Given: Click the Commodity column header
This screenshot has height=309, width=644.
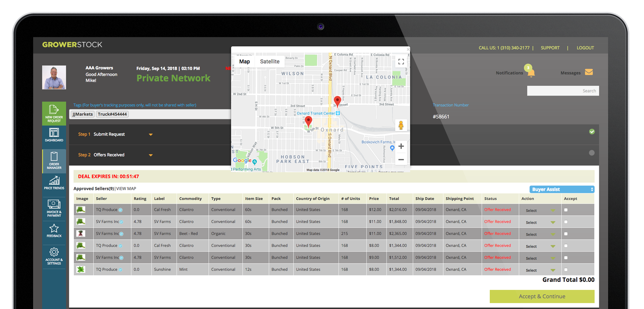Looking at the screenshot, I should (190, 199).
